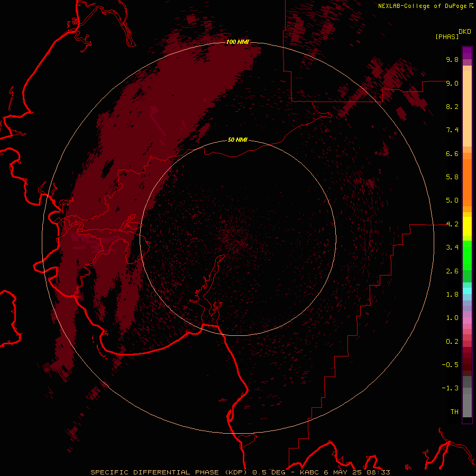The image size is (476, 476).
Task: Select the gray swatch at the color bar bottom
Action: pos(467,406)
